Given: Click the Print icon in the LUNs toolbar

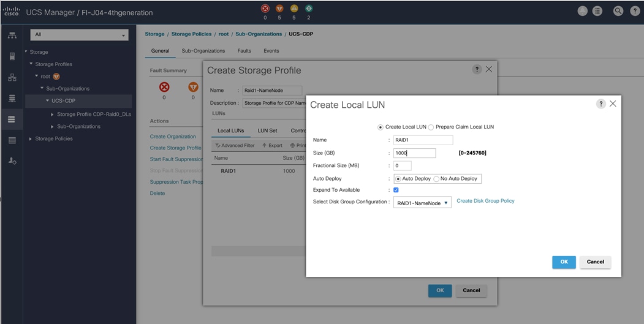Looking at the screenshot, I should pyautogui.click(x=292, y=146).
